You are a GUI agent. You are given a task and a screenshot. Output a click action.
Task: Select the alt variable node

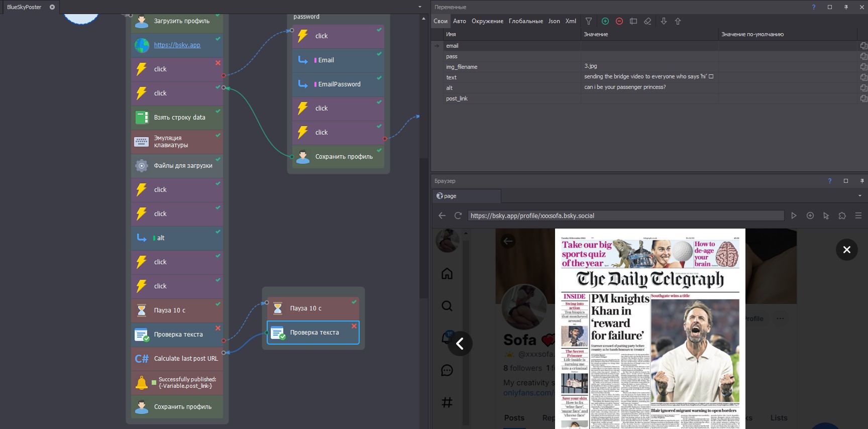[177, 238]
